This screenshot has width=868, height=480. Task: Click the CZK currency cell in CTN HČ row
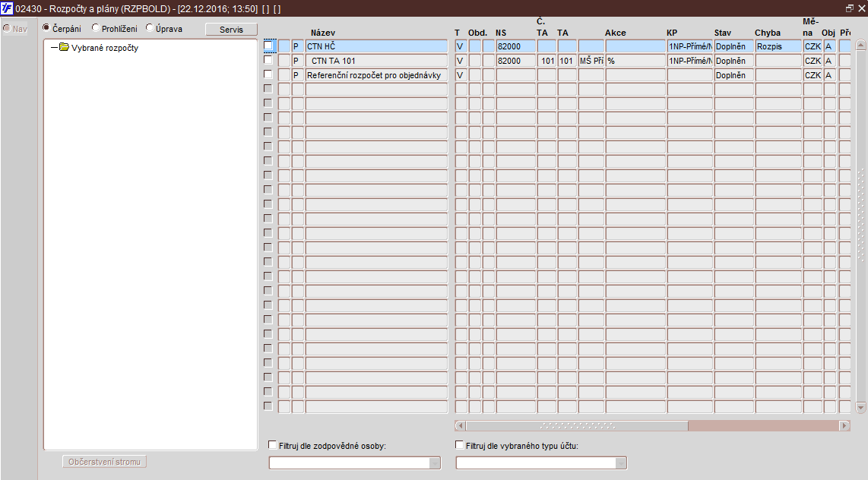coord(813,46)
